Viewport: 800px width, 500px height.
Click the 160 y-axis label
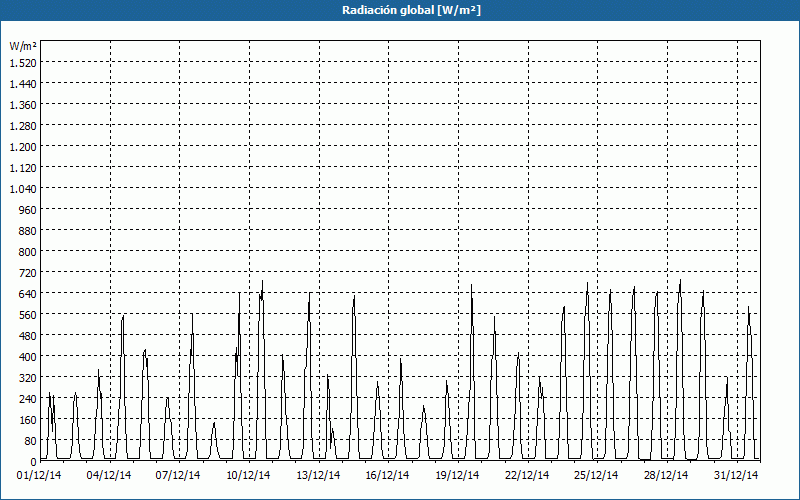click(26, 419)
